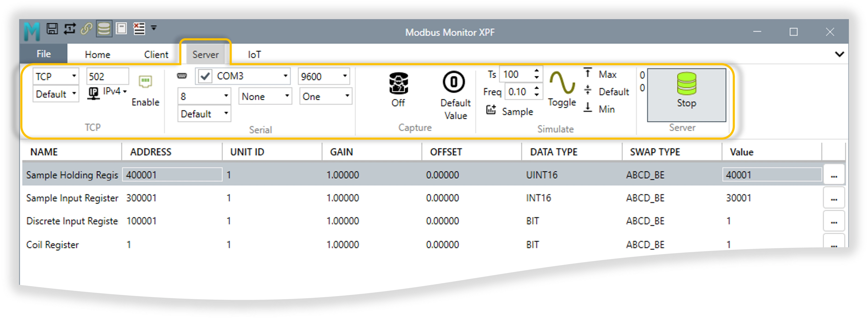
Task: Click the INT16 data type cell
Action: [x=538, y=198]
